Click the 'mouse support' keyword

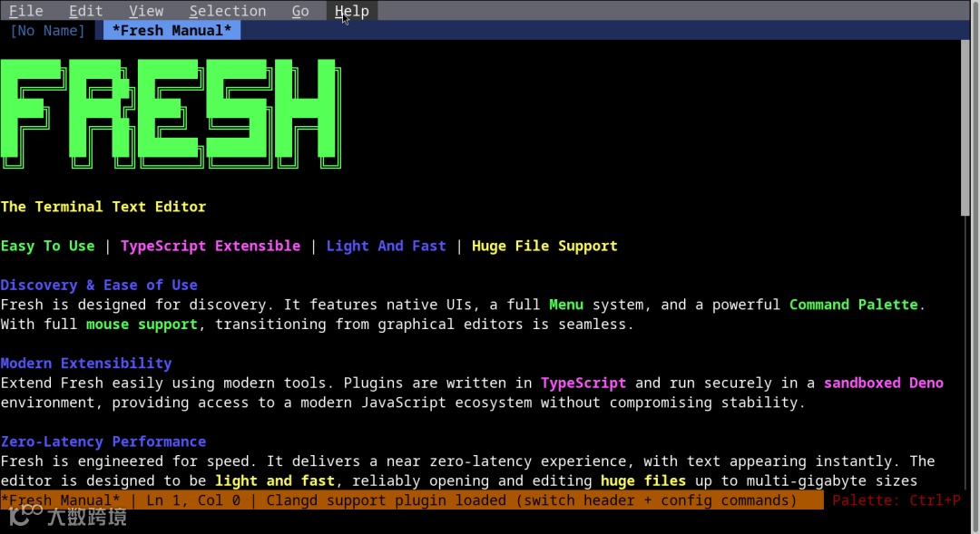click(142, 325)
